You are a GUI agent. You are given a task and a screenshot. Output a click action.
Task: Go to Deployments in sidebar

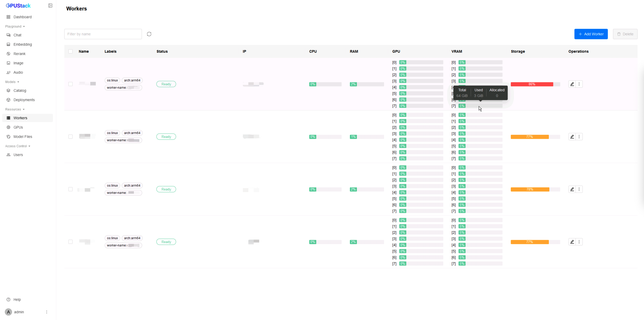pyautogui.click(x=24, y=100)
